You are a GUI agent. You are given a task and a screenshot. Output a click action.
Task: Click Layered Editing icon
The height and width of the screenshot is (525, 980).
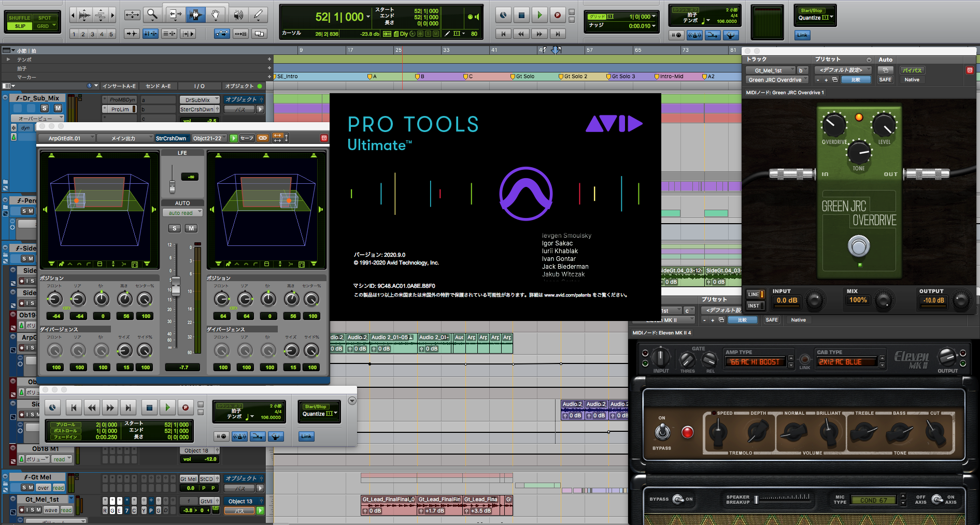[259, 34]
